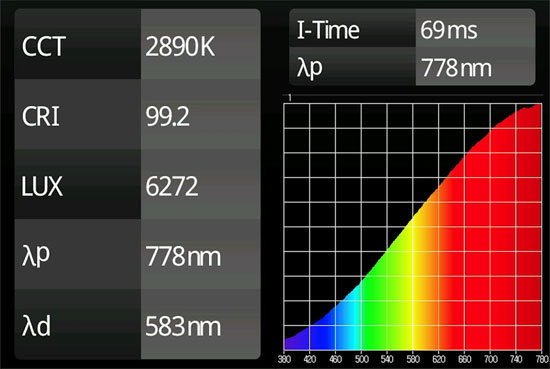Click the 780 axis label on spectrum chart
This screenshot has width=550, height=369.
(543, 359)
